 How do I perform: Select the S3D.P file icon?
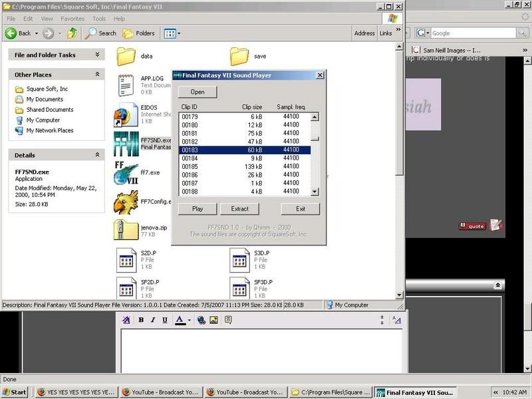coord(239,260)
